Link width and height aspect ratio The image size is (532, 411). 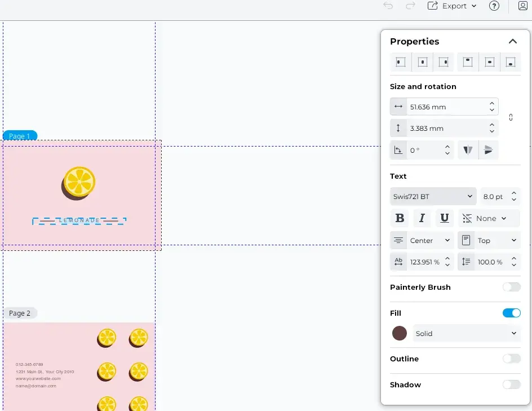click(511, 117)
